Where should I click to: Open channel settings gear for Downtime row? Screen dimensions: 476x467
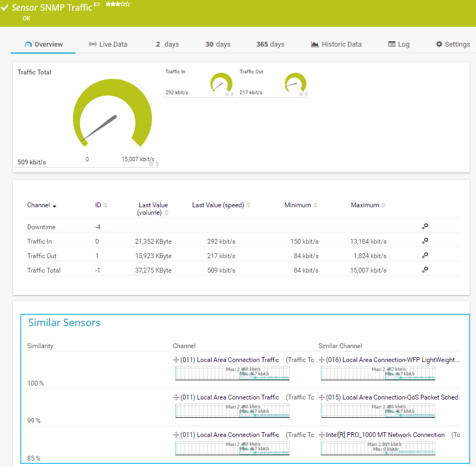pyautogui.click(x=425, y=227)
